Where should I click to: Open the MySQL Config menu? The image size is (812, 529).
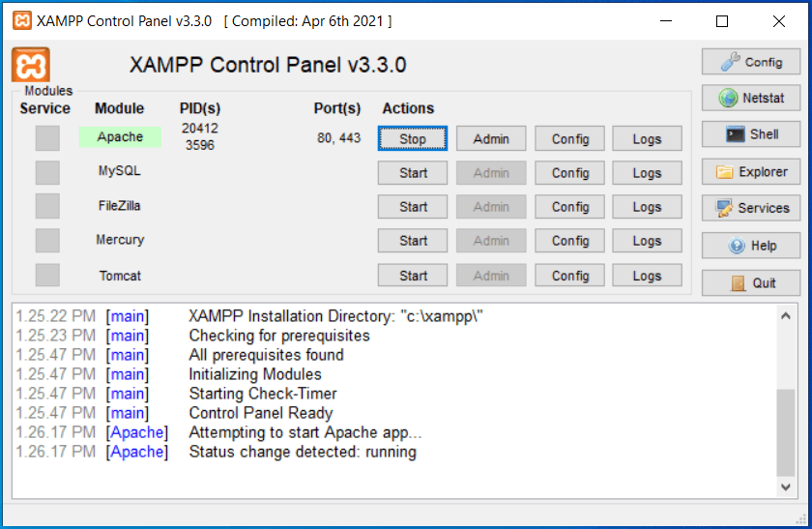[x=569, y=172]
